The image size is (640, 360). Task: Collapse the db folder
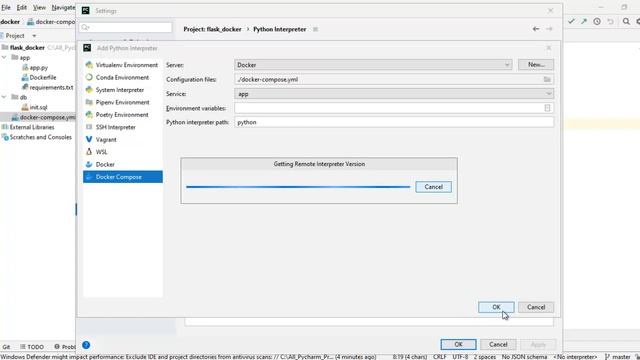coord(4,97)
